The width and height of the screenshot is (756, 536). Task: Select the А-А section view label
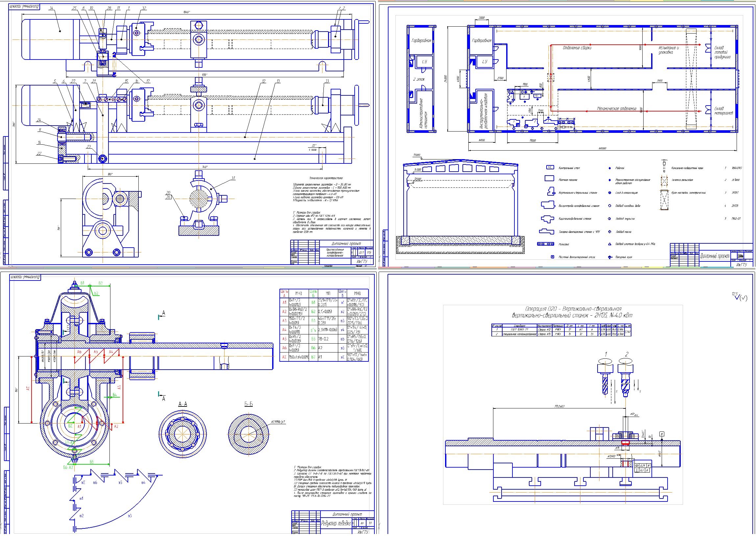(182, 404)
